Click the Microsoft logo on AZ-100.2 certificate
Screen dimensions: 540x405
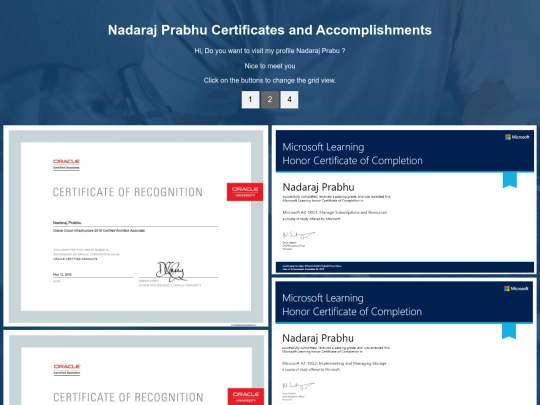click(x=516, y=289)
